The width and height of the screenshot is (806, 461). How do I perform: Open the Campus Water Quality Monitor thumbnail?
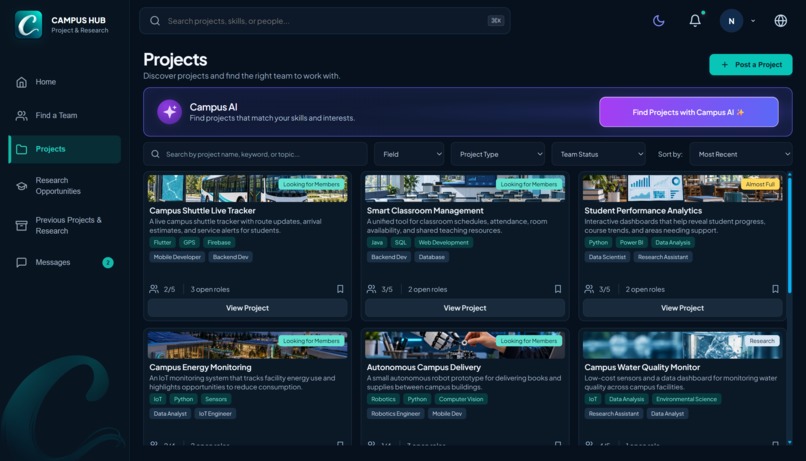point(682,345)
